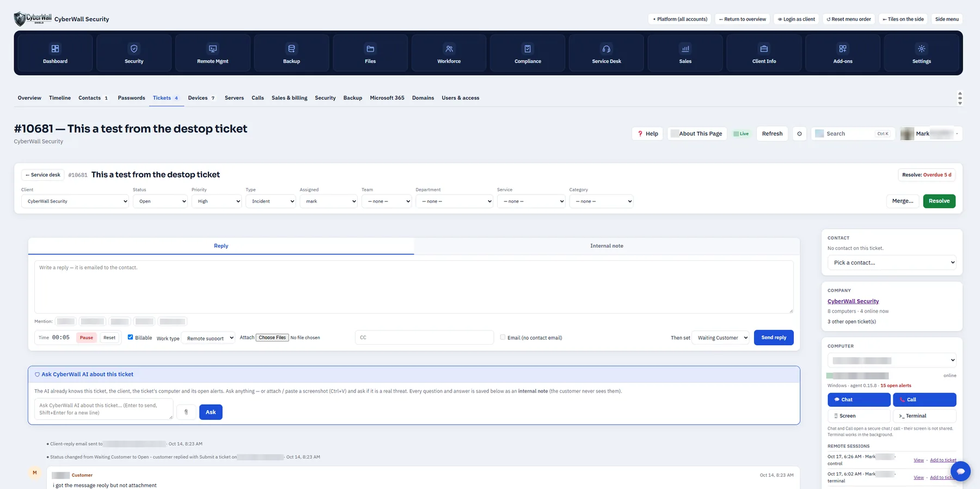Open the Passwords tab
The image size is (980, 489).
(132, 98)
